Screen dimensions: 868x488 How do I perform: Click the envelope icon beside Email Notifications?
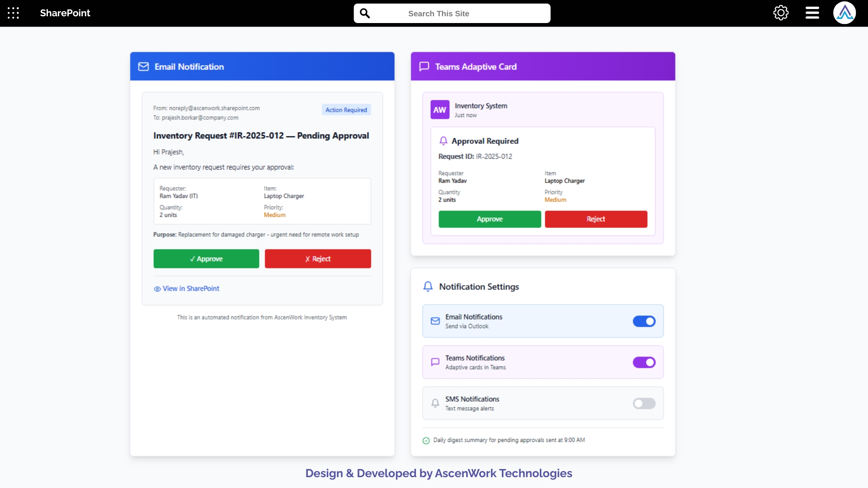pos(435,321)
